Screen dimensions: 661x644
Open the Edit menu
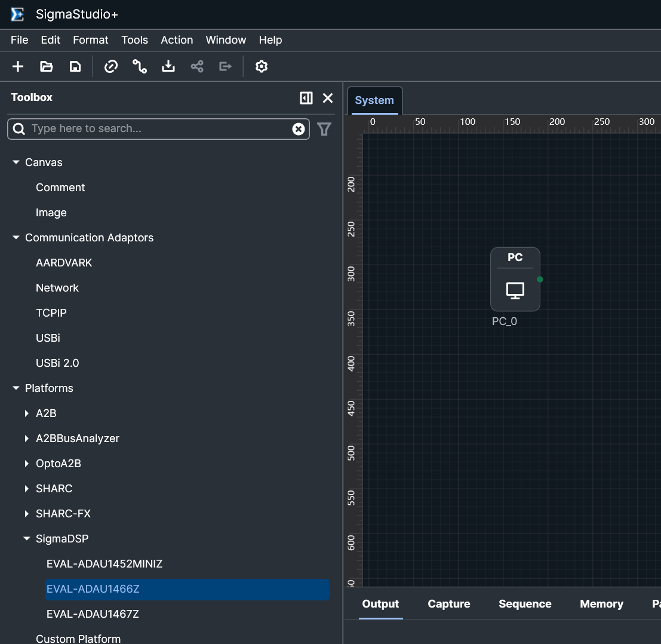[x=51, y=40]
